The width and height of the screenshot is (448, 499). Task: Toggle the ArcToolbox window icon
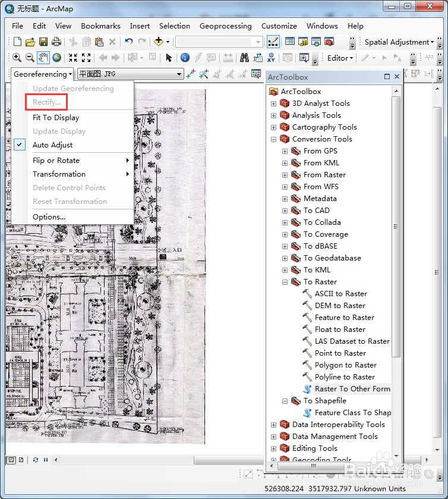(x=329, y=42)
